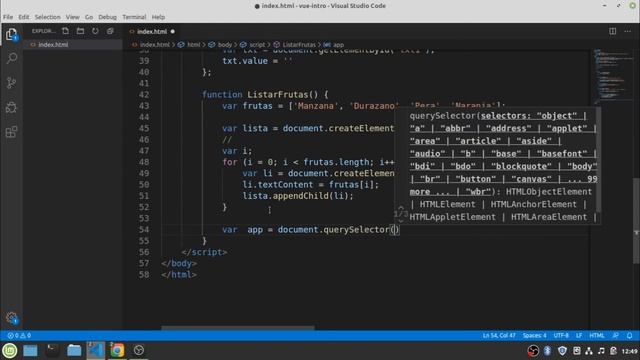Open the Debug menu

pos(107,17)
